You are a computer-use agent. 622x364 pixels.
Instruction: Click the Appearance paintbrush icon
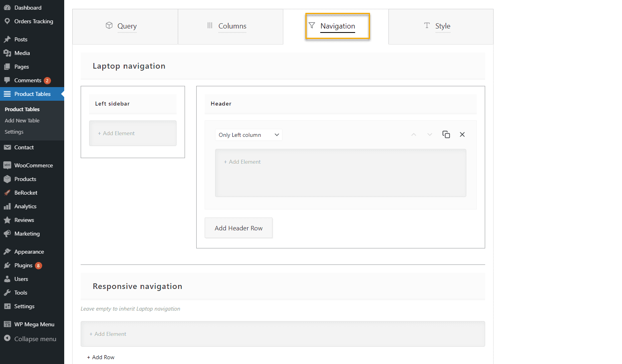pyautogui.click(x=7, y=252)
